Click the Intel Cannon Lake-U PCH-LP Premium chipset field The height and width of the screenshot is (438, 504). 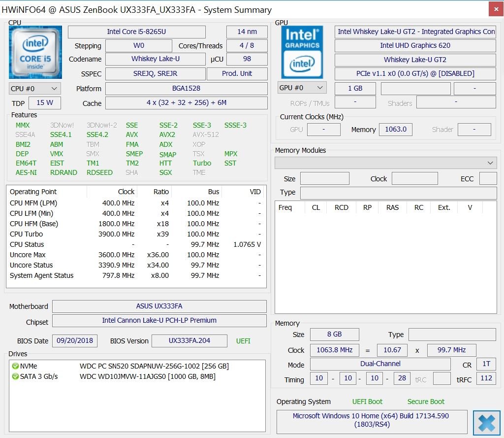pos(159,321)
